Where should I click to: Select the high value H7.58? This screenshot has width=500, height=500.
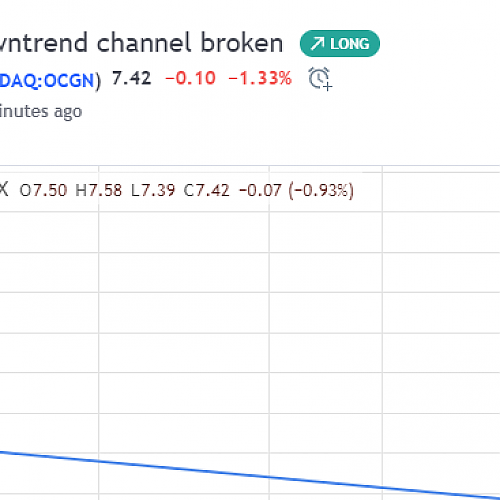coord(99,190)
